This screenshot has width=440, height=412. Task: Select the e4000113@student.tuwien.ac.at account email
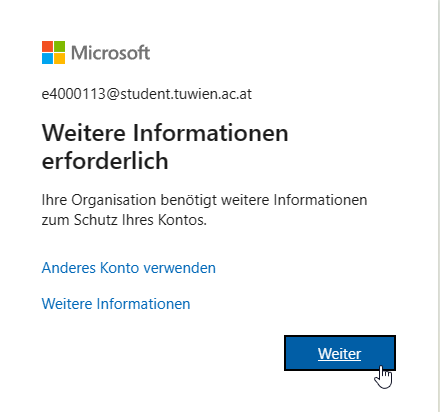(147, 94)
